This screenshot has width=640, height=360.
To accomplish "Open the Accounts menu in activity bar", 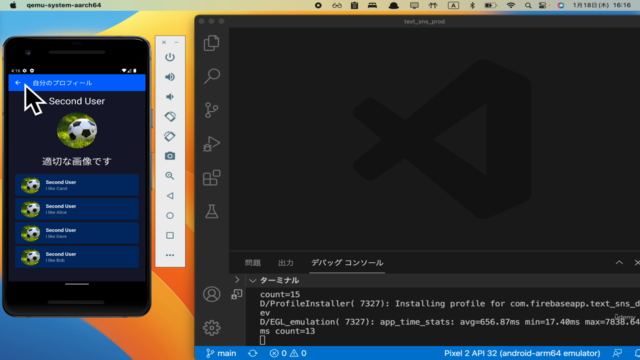I will click(x=211, y=294).
